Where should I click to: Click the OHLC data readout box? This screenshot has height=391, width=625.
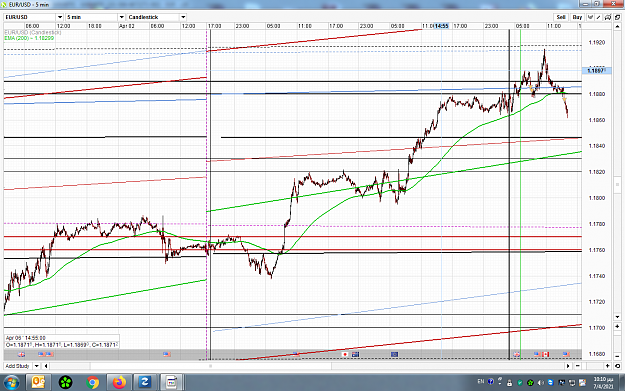(x=62, y=341)
